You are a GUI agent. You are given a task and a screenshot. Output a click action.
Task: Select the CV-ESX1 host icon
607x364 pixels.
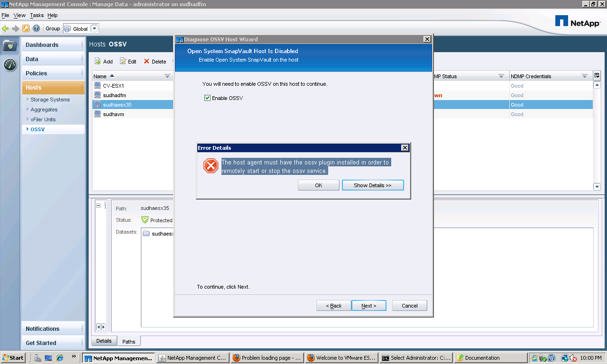pos(97,86)
